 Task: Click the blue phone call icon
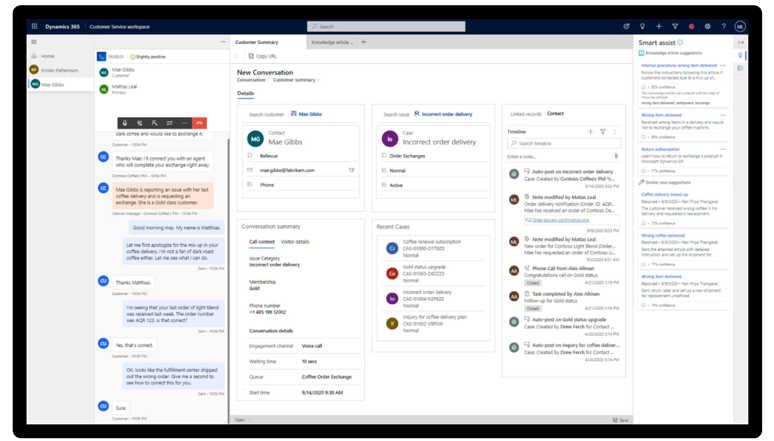click(x=101, y=57)
